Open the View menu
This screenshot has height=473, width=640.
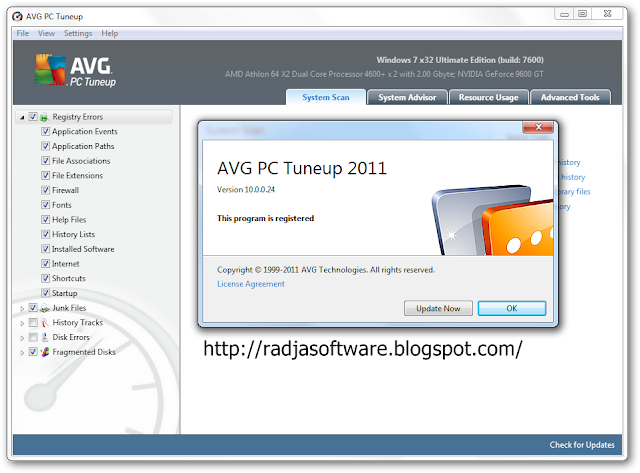pyautogui.click(x=46, y=33)
